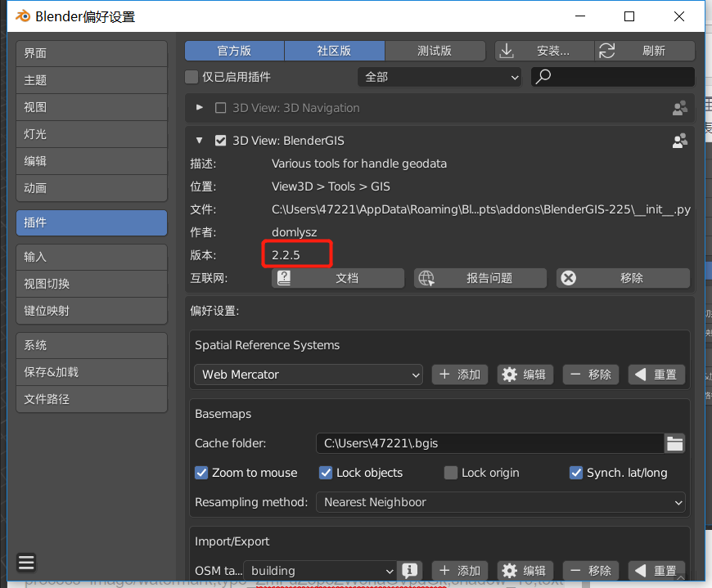Click the documentation help book icon
Viewport: 712px width, 588px height.
(284, 278)
